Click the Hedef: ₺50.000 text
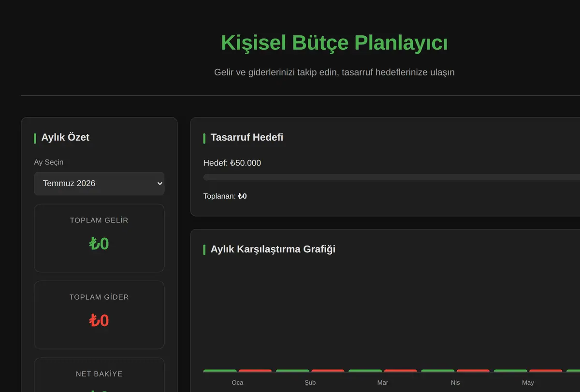 click(232, 163)
